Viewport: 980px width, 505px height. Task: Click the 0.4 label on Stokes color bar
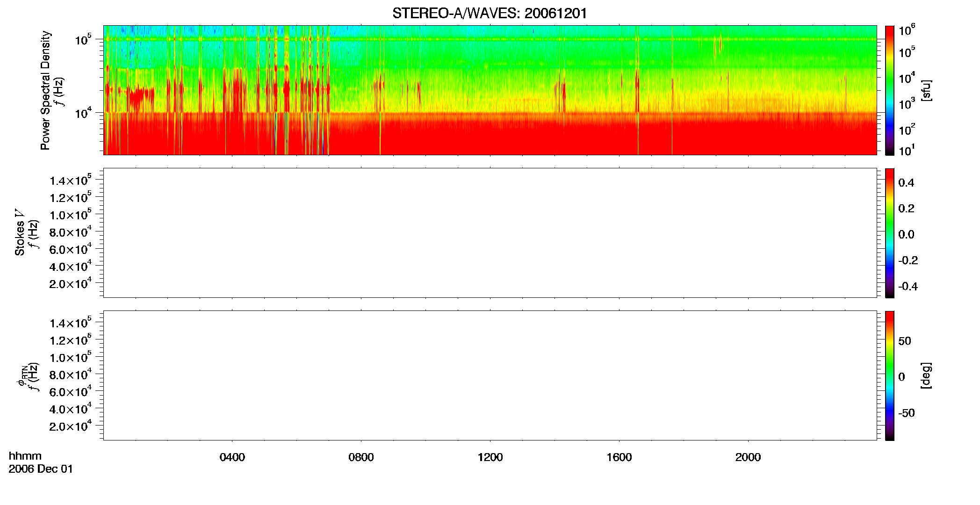point(906,183)
